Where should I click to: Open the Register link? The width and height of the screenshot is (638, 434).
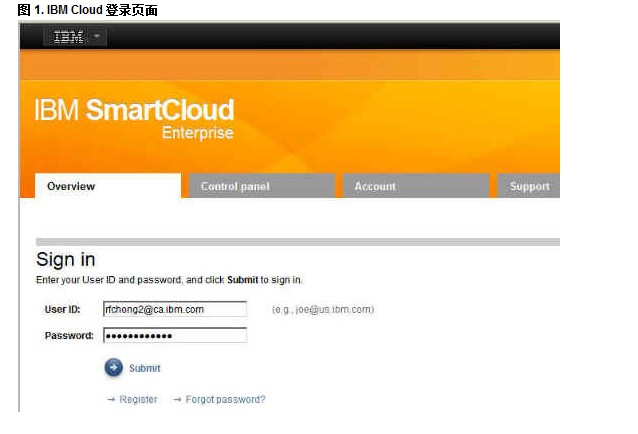138,400
